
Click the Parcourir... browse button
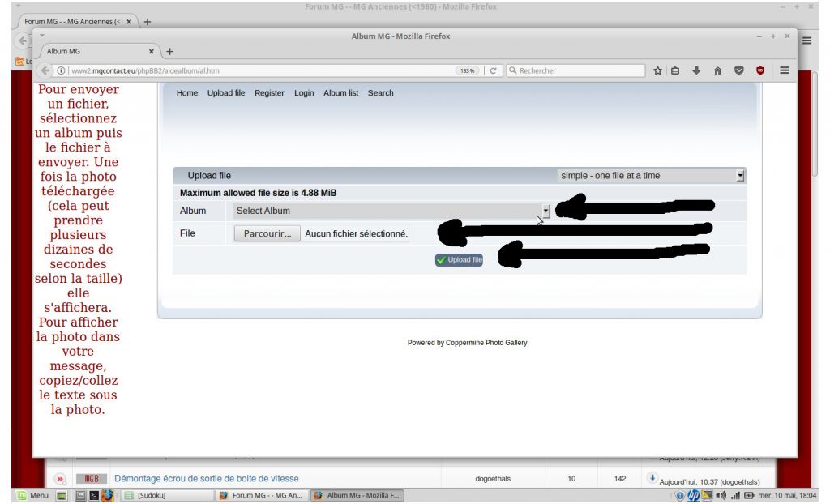[x=267, y=233]
